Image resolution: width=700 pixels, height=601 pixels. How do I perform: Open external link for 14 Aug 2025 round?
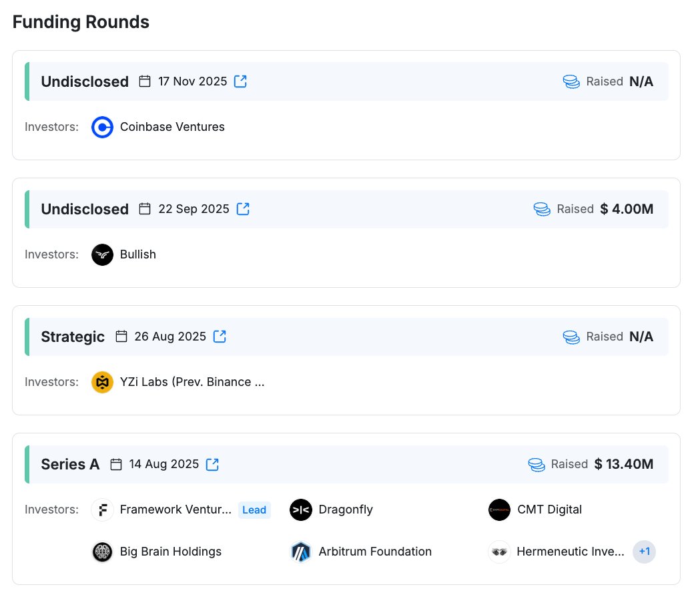[212, 464]
